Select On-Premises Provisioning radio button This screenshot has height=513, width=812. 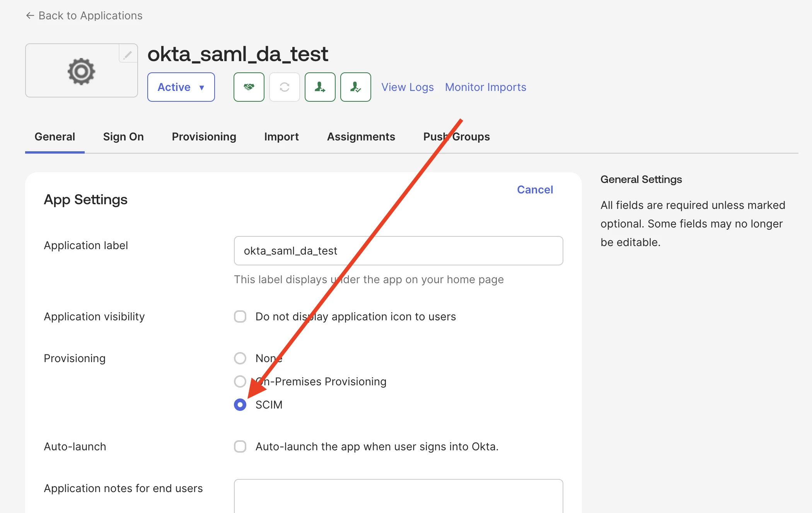tap(240, 381)
